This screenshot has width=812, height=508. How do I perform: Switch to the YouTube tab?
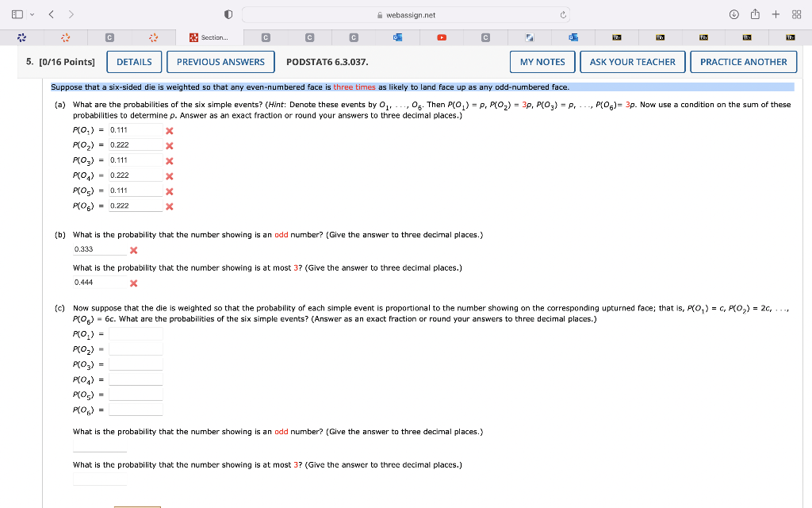(x=442, y=37)
